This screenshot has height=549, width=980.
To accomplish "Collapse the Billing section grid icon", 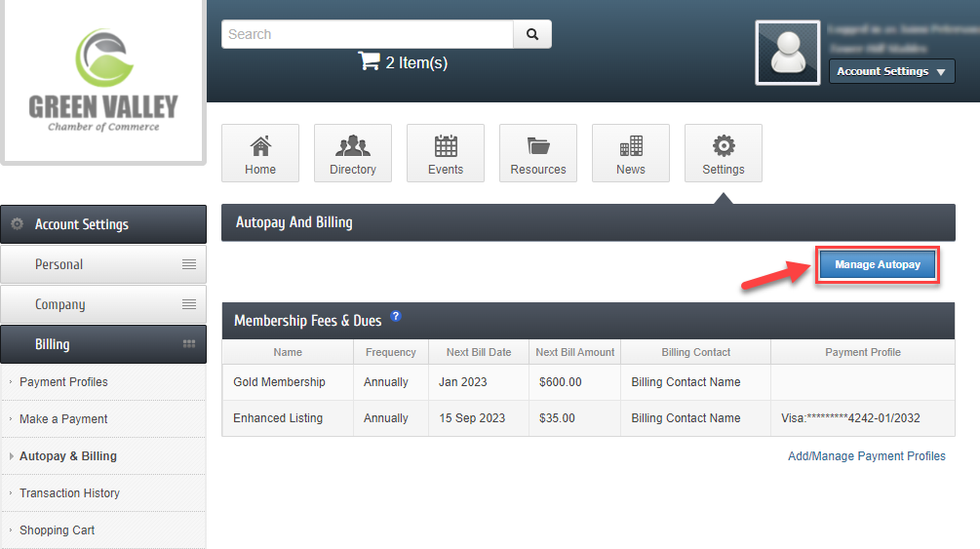I will (189, 344).
